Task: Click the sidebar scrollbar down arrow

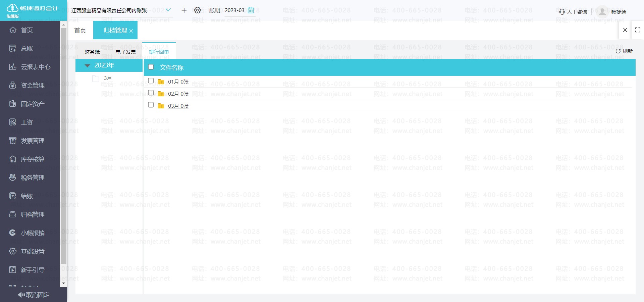Action: [63, 284]
